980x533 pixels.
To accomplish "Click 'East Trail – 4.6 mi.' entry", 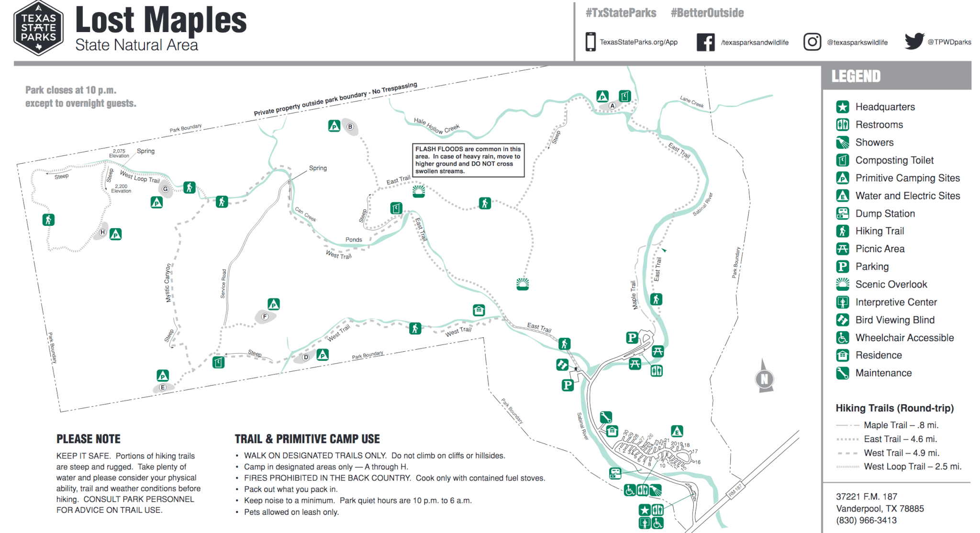I will point(900,439).
